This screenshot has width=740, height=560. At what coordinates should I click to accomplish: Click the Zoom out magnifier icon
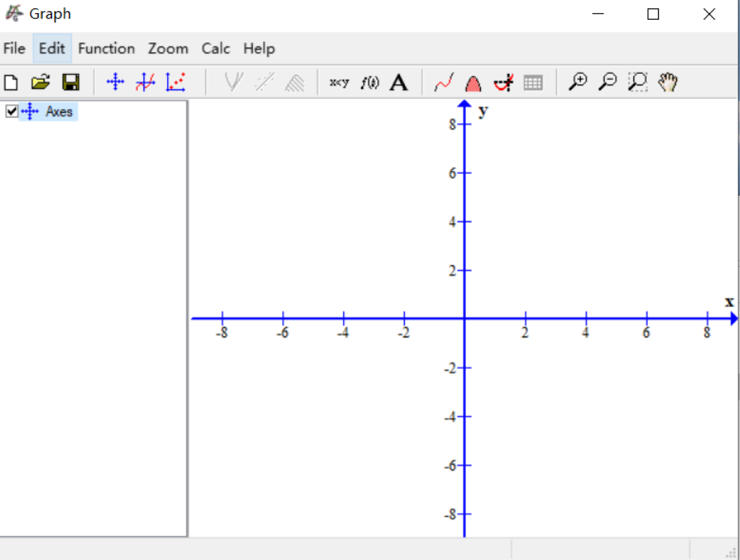(x=607, y=83)
